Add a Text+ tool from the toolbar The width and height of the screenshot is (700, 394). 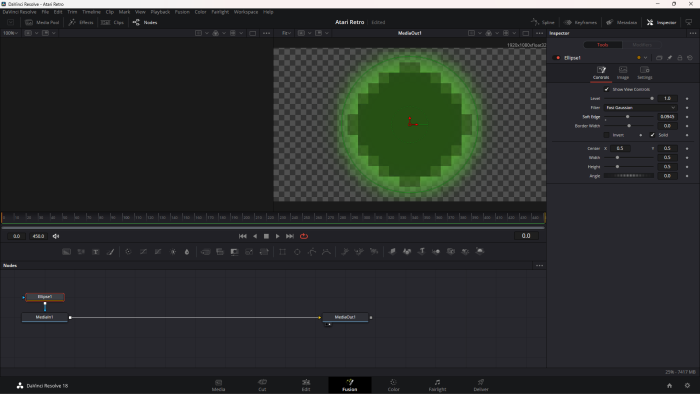(96, 252)
